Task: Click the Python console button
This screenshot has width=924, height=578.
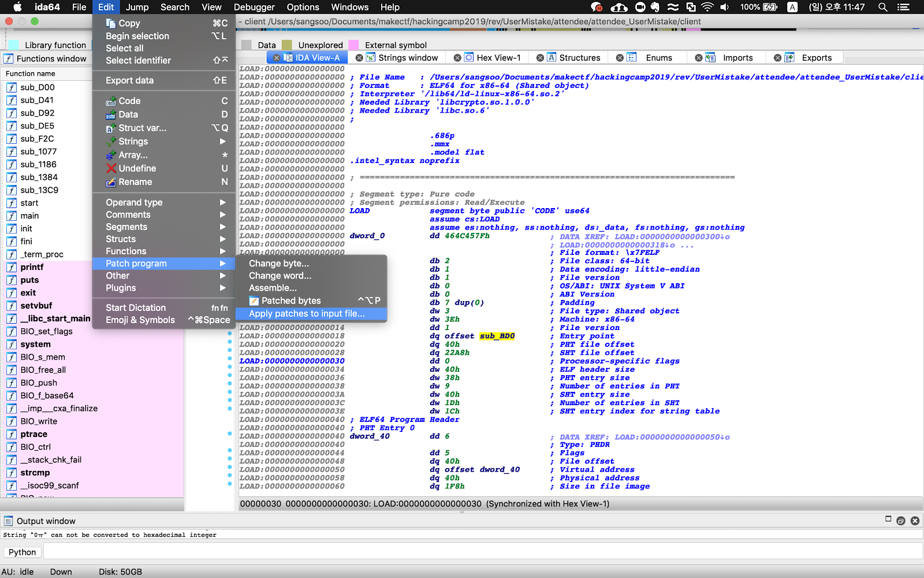Action: [22, 552]
